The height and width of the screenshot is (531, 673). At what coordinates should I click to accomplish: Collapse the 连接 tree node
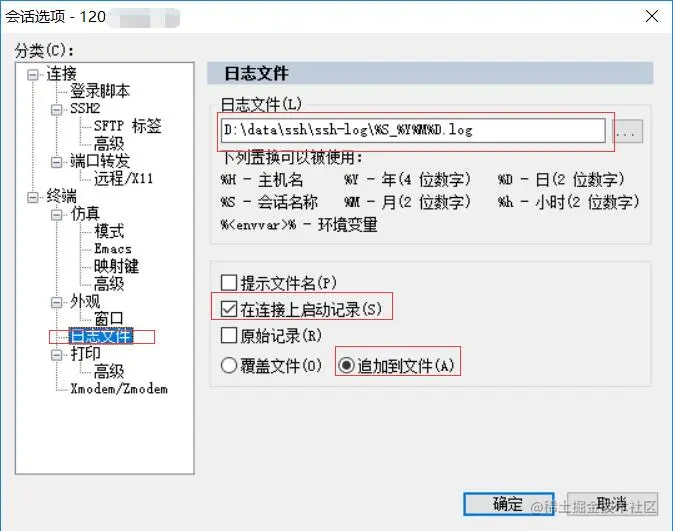[33, 75]
